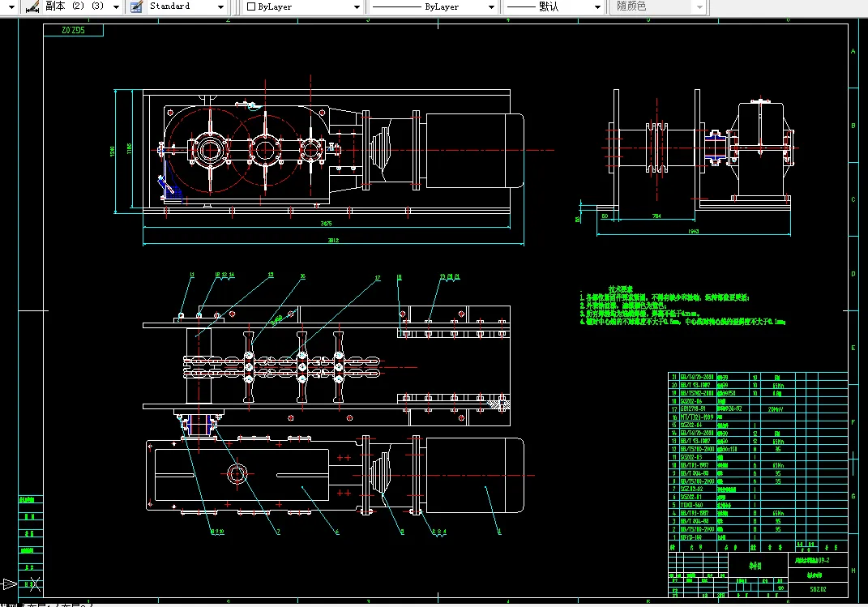Select the GB12718-91 parts list cell
This screenshot has width=868, height=607.
point(693,409)
